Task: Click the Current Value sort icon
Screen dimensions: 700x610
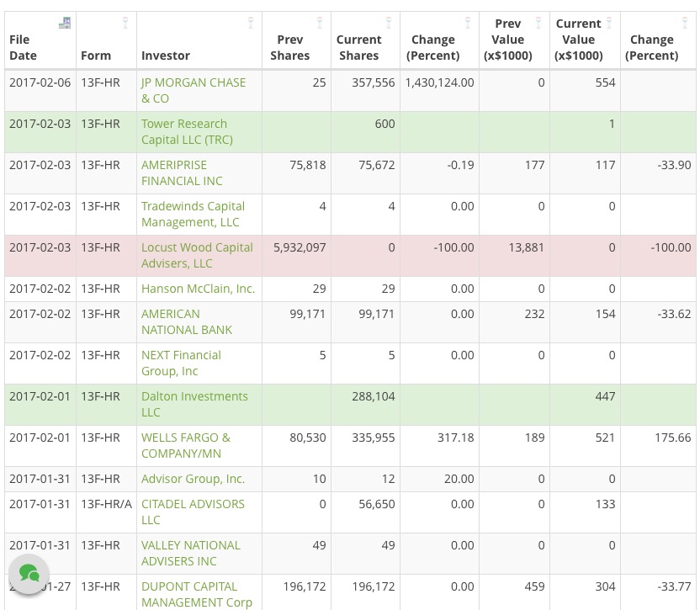Action: [x=609, y=23]
